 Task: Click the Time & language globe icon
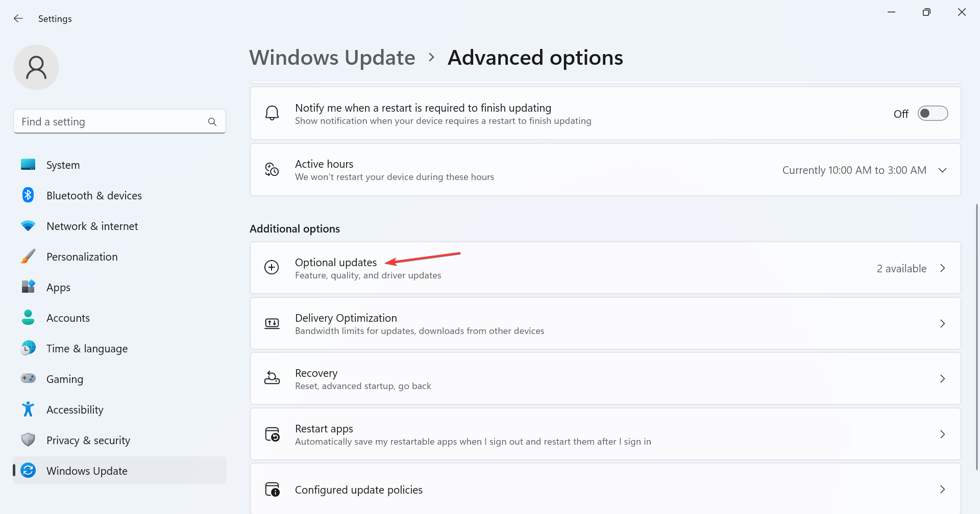point(28,348)
